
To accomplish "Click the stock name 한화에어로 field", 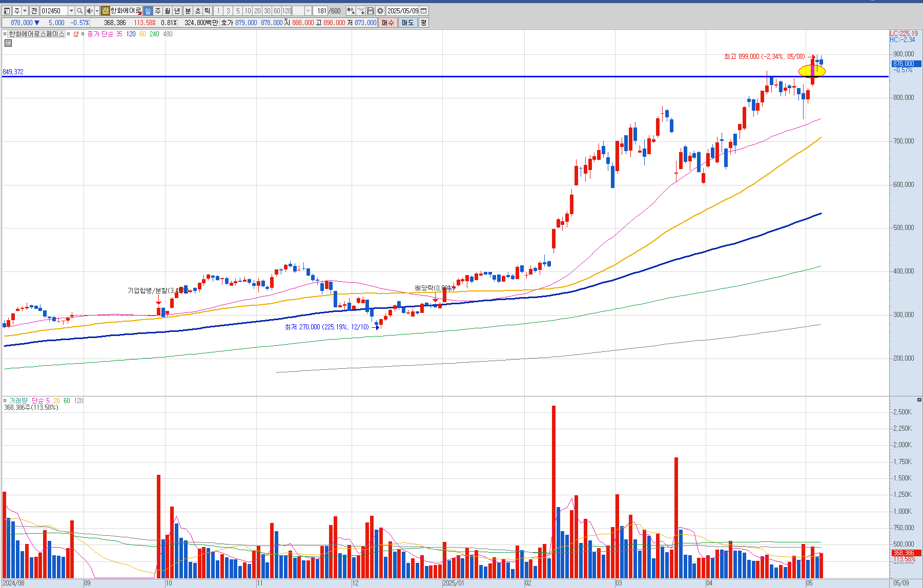I will 126,11.
